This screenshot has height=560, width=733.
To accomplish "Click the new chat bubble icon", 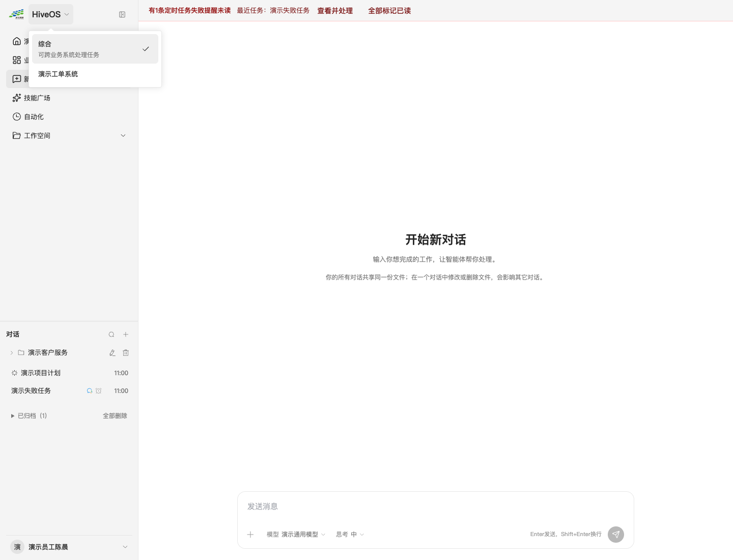I will point(17,79).
